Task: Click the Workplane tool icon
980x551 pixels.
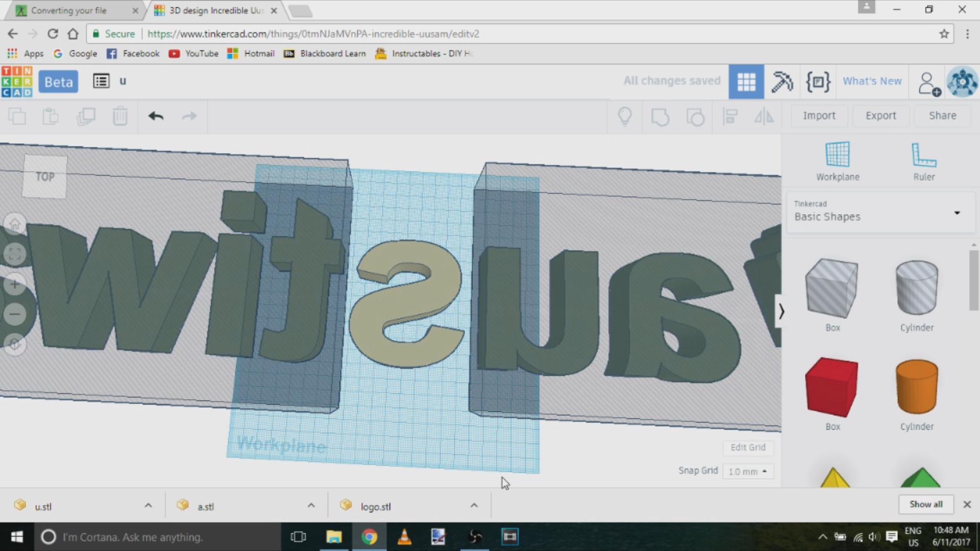Action: point(837,155)
